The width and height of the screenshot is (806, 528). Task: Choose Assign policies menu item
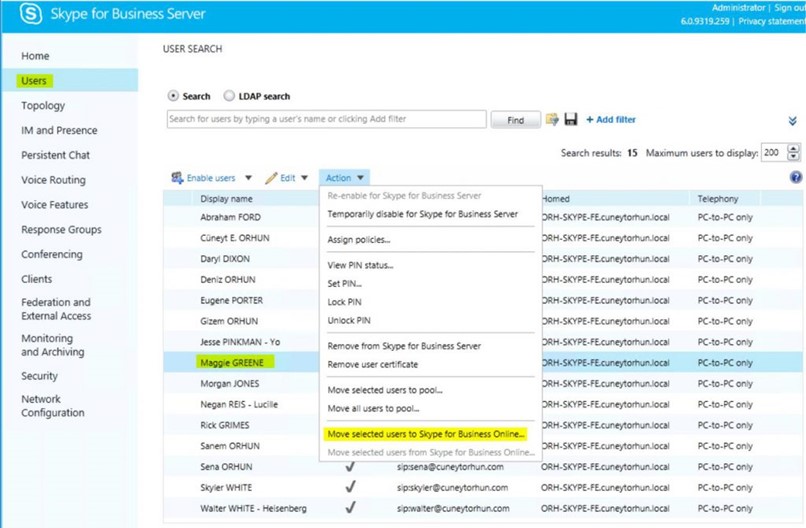(359, 240)
